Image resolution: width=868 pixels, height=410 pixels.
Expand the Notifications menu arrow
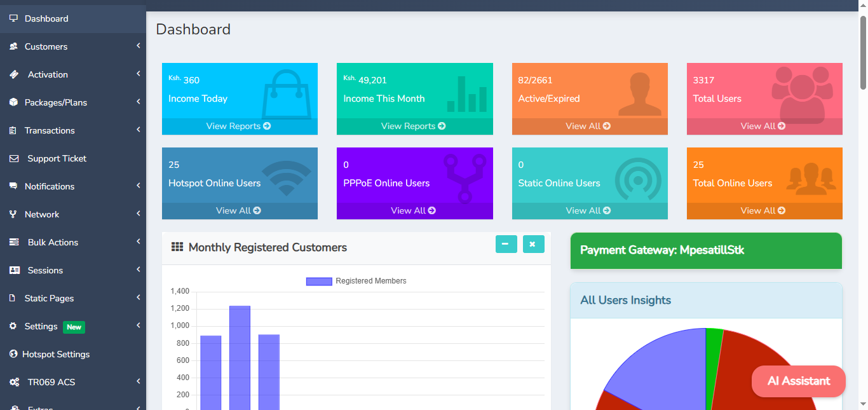tap(138, 186)
